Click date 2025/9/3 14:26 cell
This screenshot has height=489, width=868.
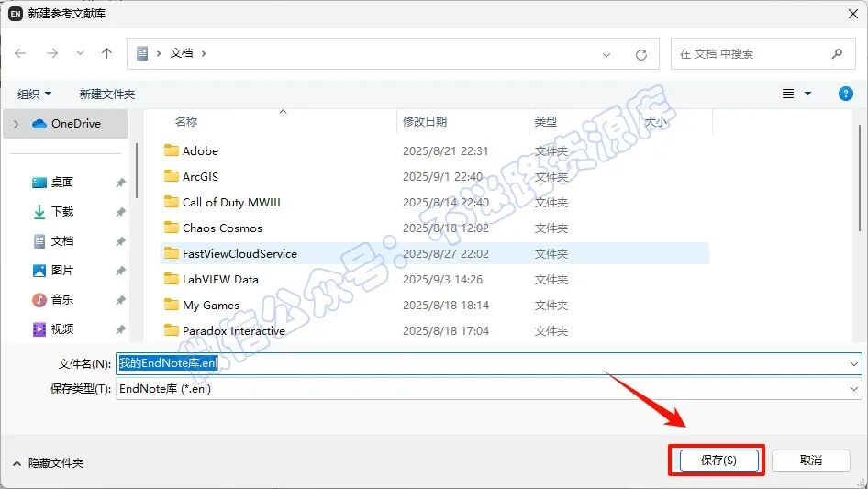[x=443, y=279]
